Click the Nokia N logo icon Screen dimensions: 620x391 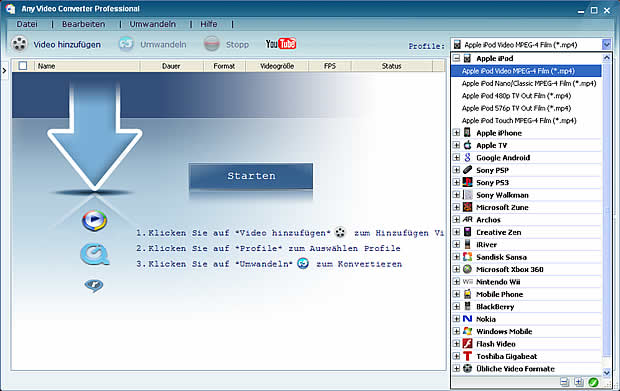[467, 319]
